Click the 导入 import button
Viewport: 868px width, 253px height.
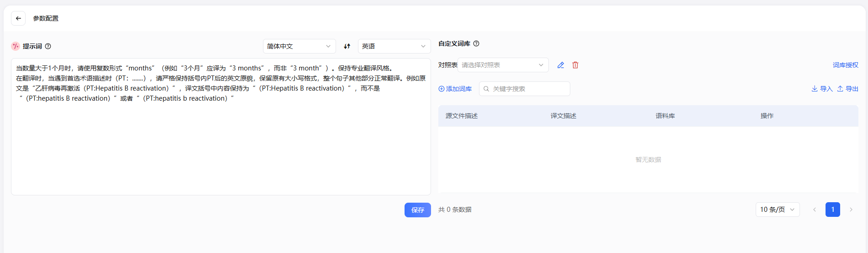822,89
